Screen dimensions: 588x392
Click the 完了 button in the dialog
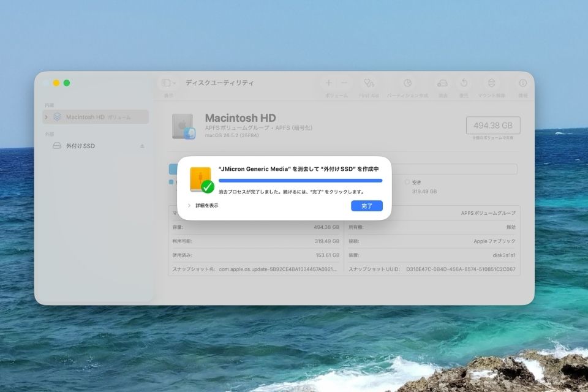point(366,206)
